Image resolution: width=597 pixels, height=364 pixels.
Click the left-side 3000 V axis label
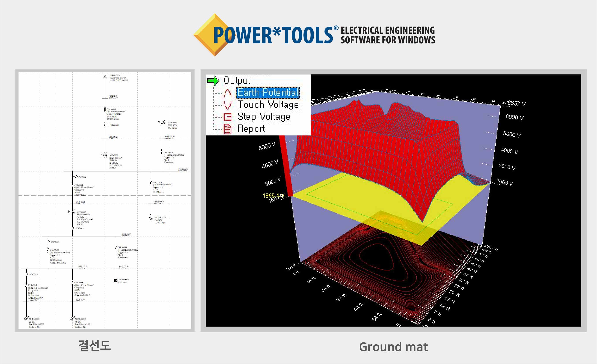point(273,181)
